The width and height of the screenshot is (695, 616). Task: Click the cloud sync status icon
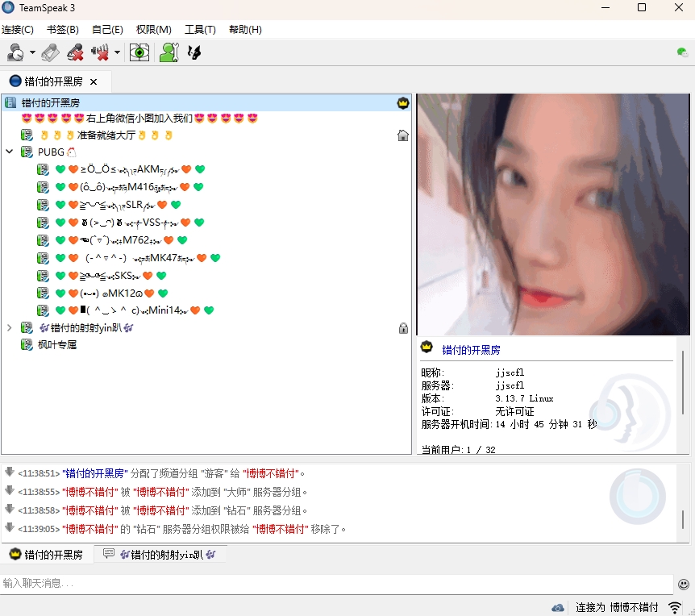click(x=558, y=607)
